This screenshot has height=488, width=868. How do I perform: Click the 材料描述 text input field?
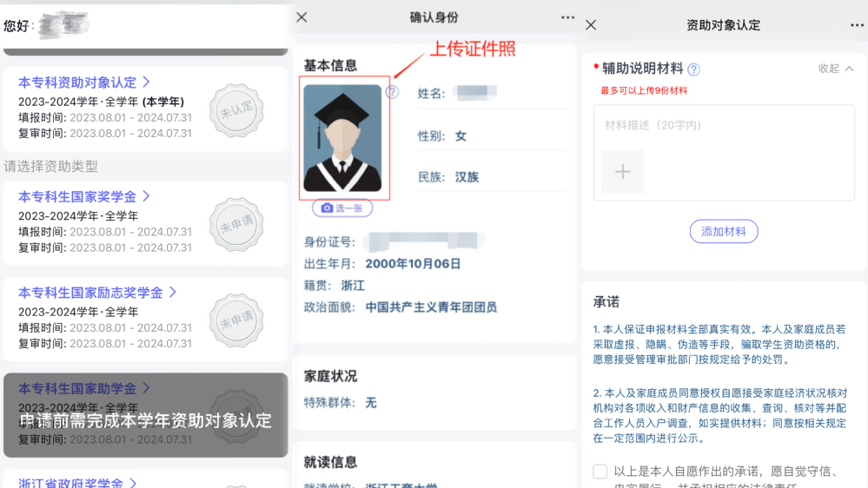coord(723,126)
